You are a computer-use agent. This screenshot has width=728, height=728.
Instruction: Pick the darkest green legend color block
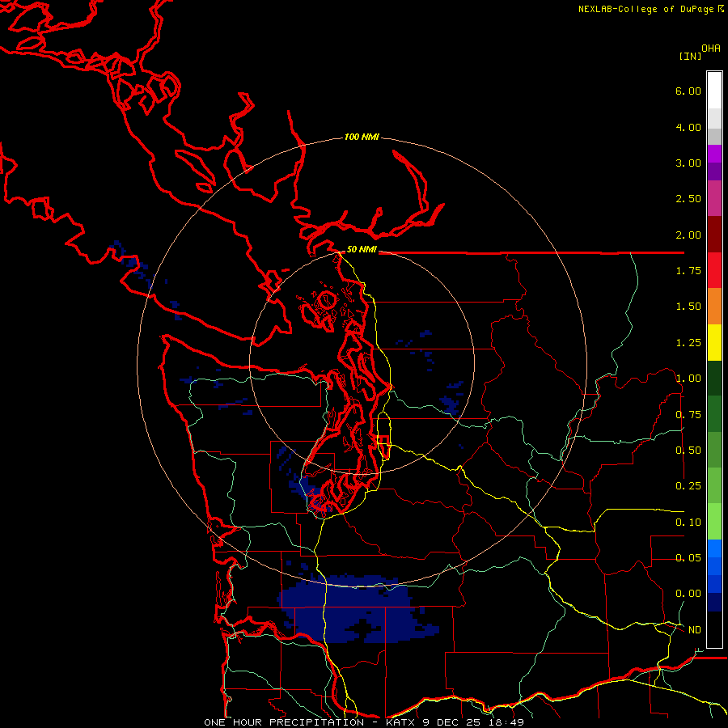714,378
